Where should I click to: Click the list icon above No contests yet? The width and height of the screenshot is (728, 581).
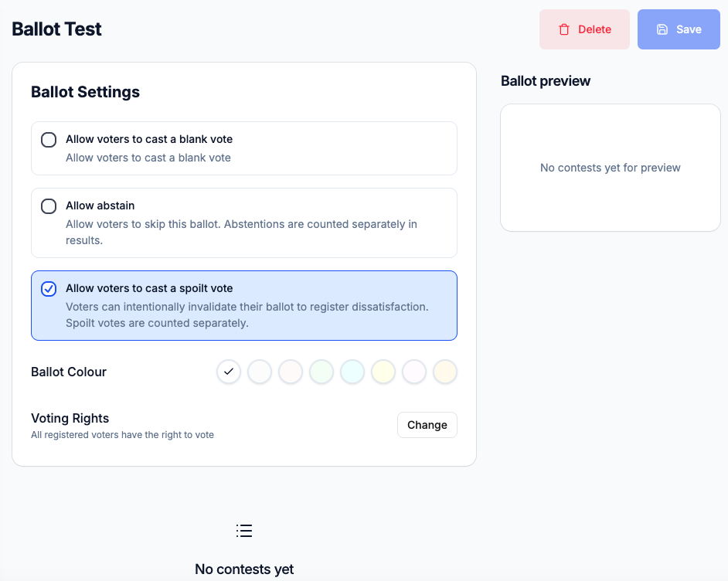(244, 531)
